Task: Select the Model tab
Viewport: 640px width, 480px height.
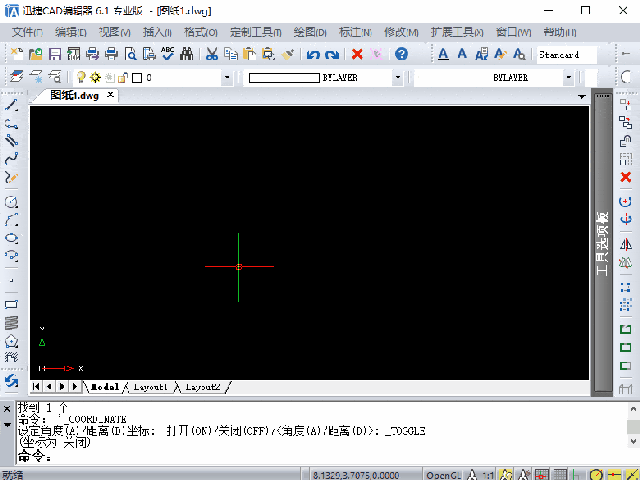Action: [104, 387]
